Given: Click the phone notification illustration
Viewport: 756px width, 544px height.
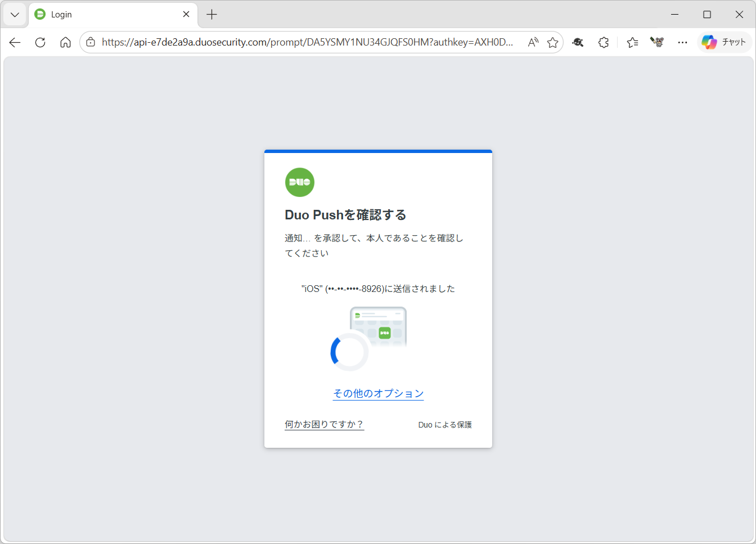Looking at the screenshot, I should pyautogui.click(x=379, y=326).
